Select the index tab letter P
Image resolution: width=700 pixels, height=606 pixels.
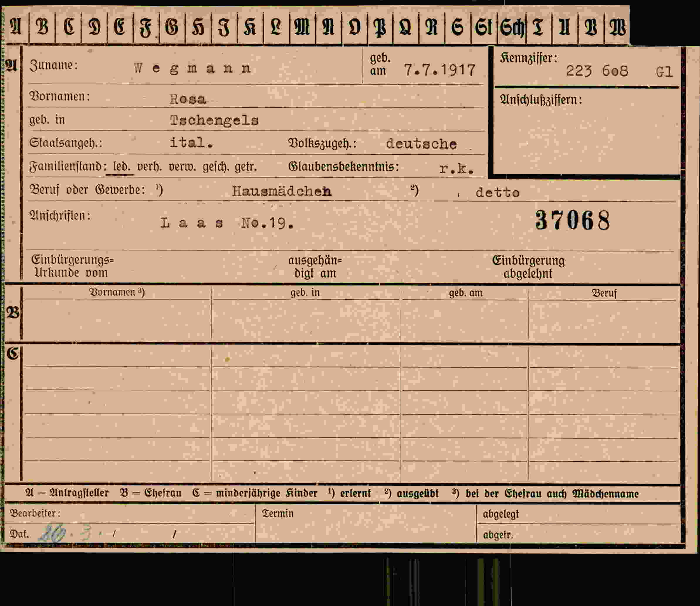380,27
